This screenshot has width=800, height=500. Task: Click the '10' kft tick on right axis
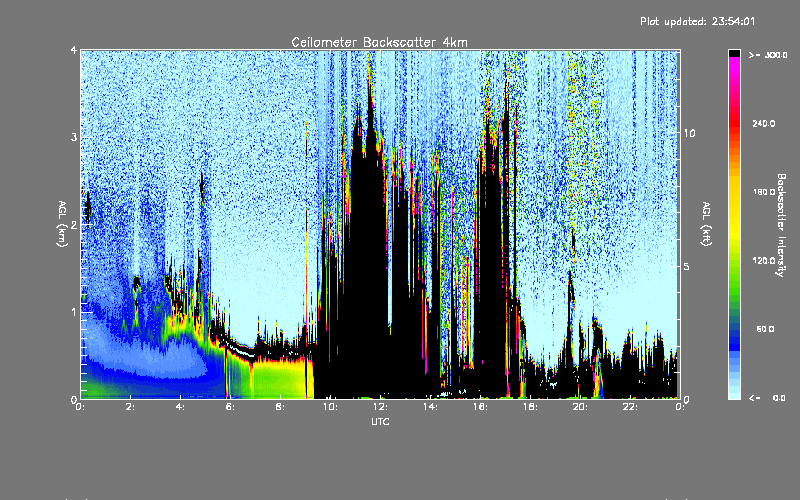689,133
